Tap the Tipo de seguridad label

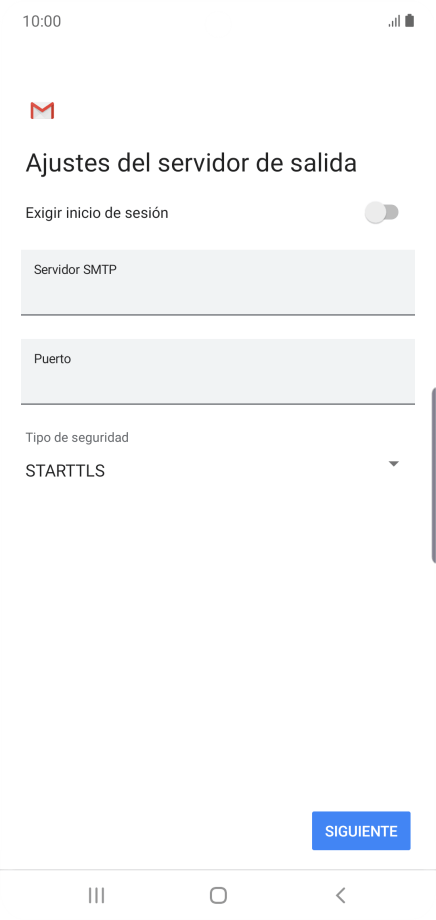(77, 437)
